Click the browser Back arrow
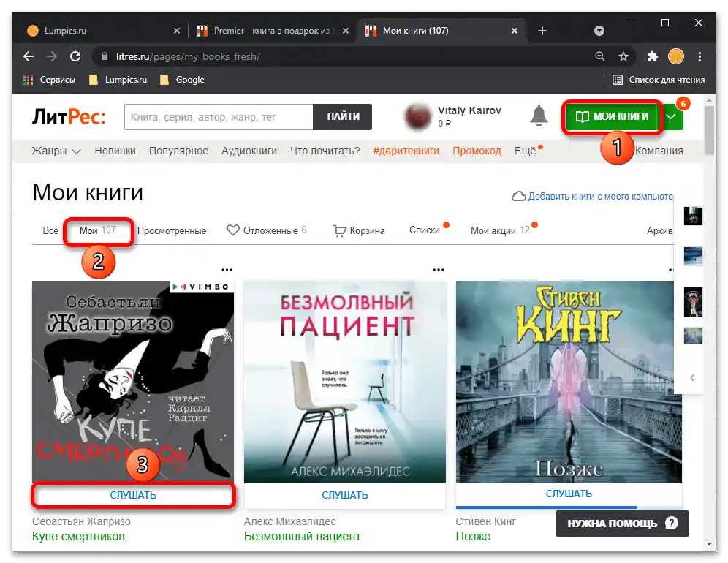The width and height of the screenshot is (728, 563). (x=29, y=57)
